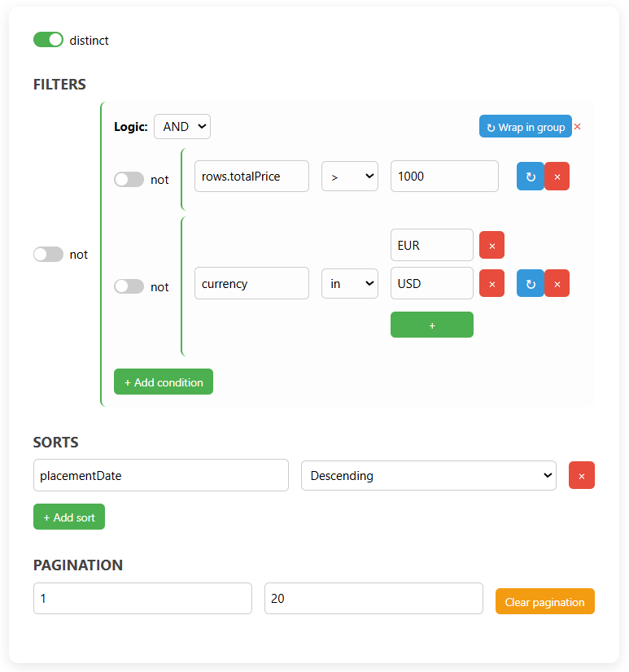Screen dimensions: 629x672
Task: Enable not on the rows.totalPrice condition
Action: (129, 179)
